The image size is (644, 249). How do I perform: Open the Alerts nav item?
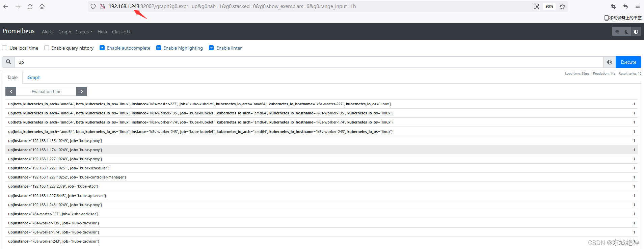tap(48, 32)
